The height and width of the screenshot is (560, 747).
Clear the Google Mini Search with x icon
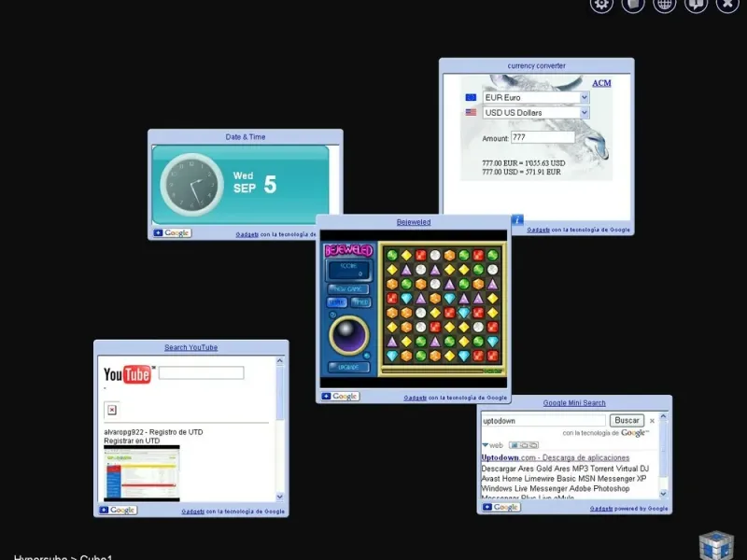point(652,421)
